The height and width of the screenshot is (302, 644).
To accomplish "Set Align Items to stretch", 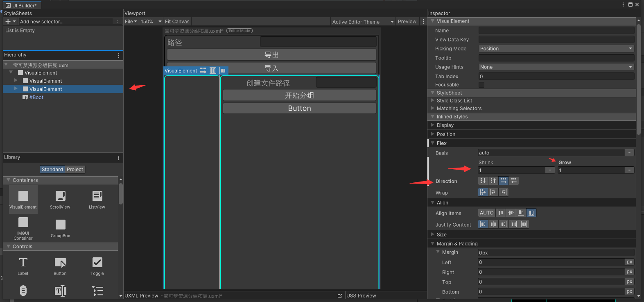I will pyautogui.click(x=531, y=213).
